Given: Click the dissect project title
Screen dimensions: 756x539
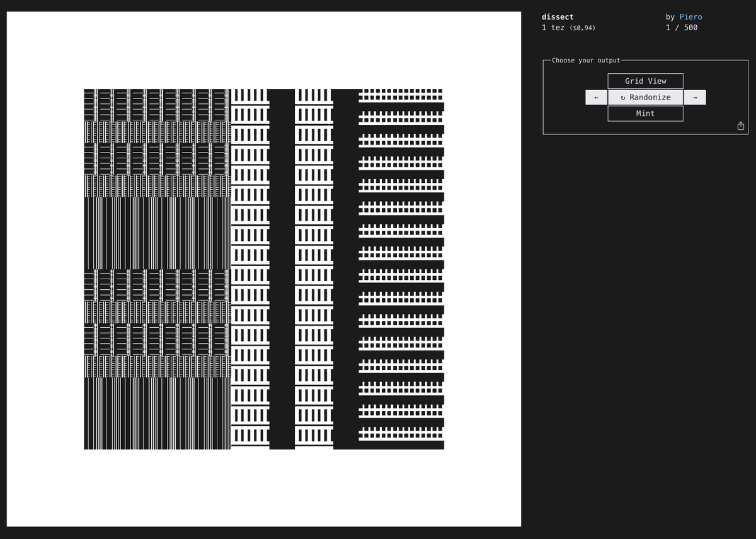Looking at the screenshot, I should tap(557, 16).
